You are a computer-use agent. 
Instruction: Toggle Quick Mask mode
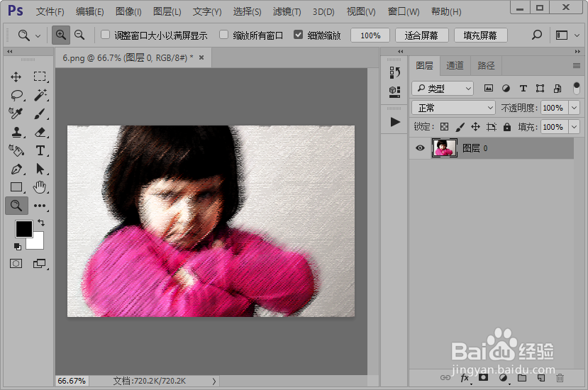16,264
